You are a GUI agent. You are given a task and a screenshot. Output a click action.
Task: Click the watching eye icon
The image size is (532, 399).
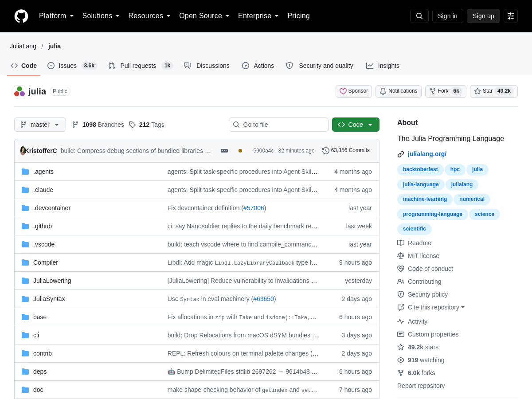(401, 360)
